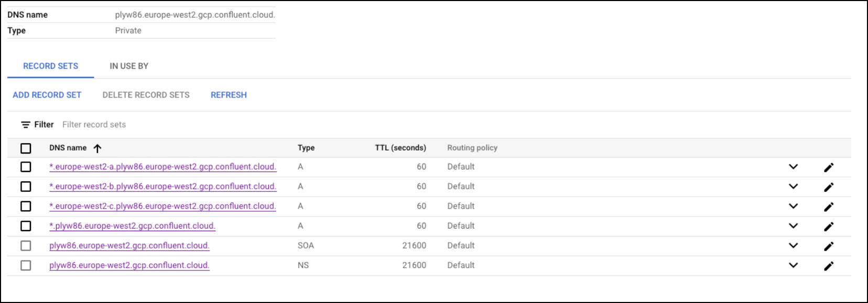Screen dimensions: 868x303
Task: Expand the NS record details chevron
Action: coord(794,265)
